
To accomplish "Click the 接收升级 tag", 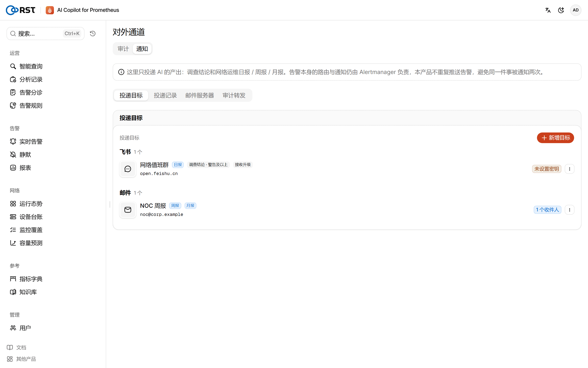I will (243, 165).
